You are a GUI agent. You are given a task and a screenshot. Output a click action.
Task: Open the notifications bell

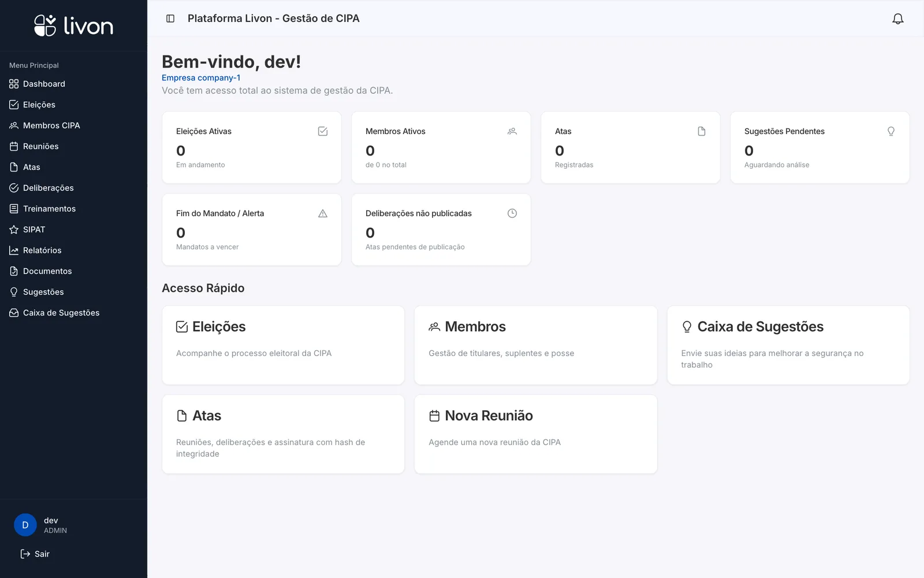(x=898, y=19)
